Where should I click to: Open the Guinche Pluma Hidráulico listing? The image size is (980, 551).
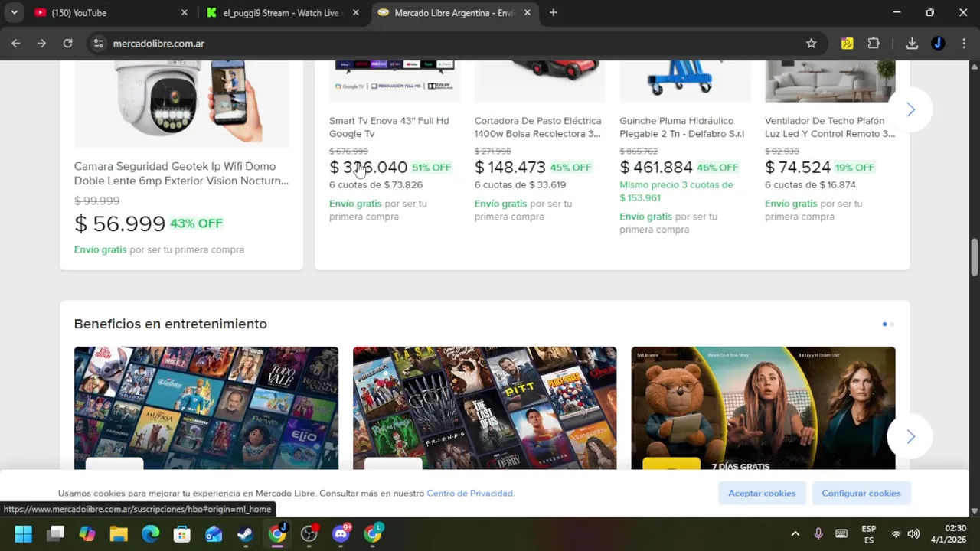681,127
